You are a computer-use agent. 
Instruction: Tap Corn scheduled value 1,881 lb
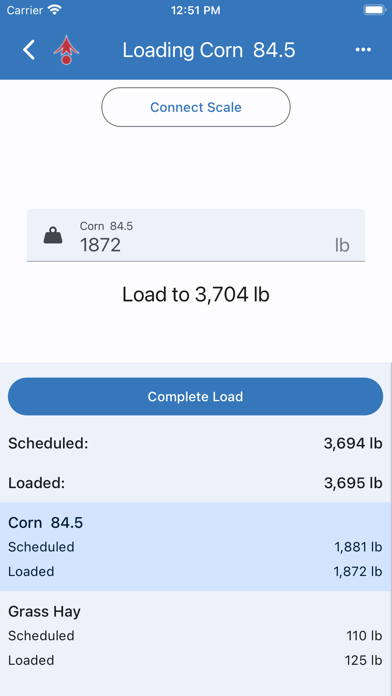[x=358, y=547]
